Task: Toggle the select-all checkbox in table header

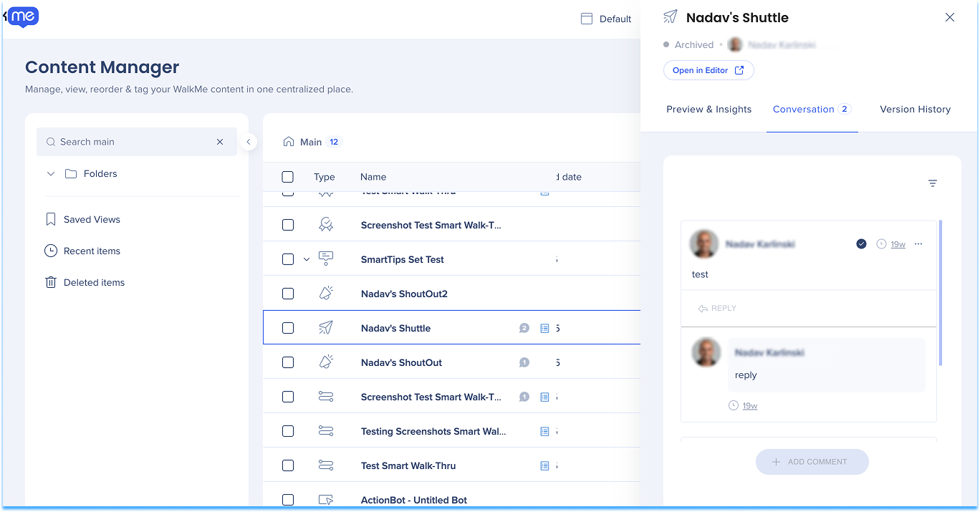Action: [x=288, y=177]
